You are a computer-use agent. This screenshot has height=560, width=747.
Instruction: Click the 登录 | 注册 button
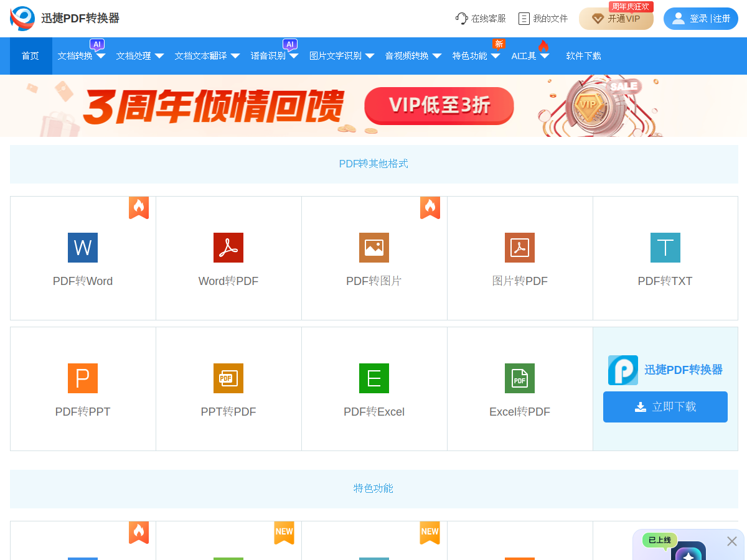701,19
